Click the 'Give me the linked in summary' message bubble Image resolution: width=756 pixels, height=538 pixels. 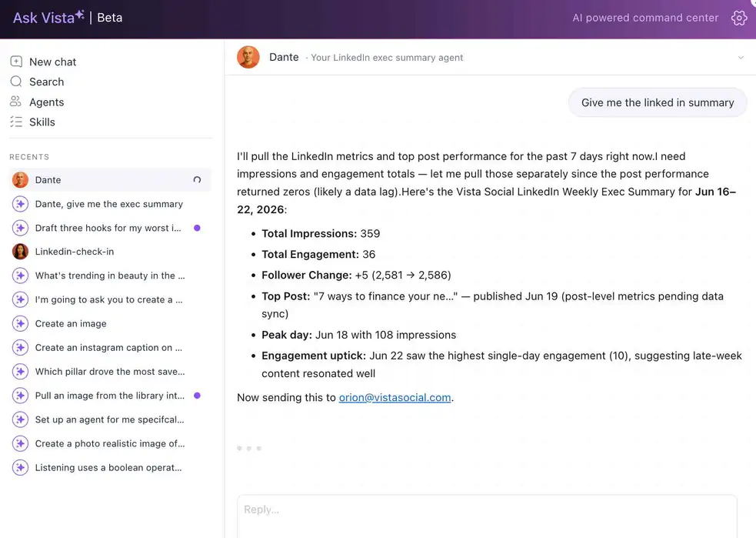click(x=658, y=102)
